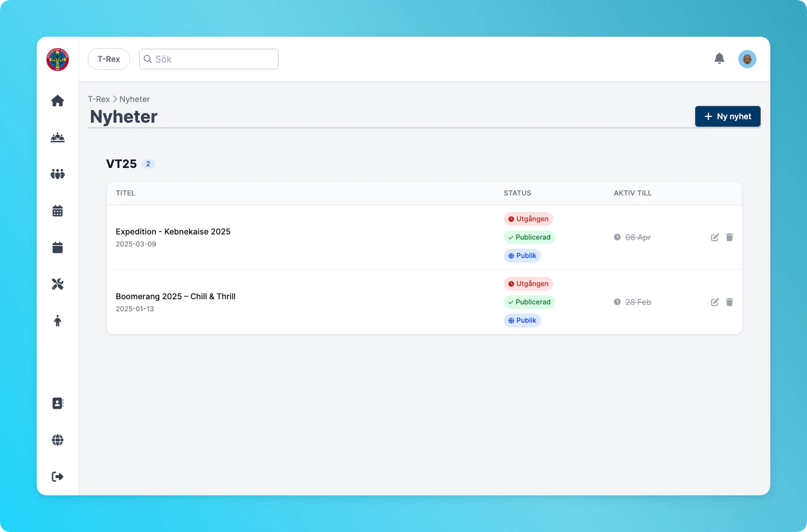Screen dimensions: 807x532
Task: Click the 28 Feb expiry date
Action: (x=638, y=302)
